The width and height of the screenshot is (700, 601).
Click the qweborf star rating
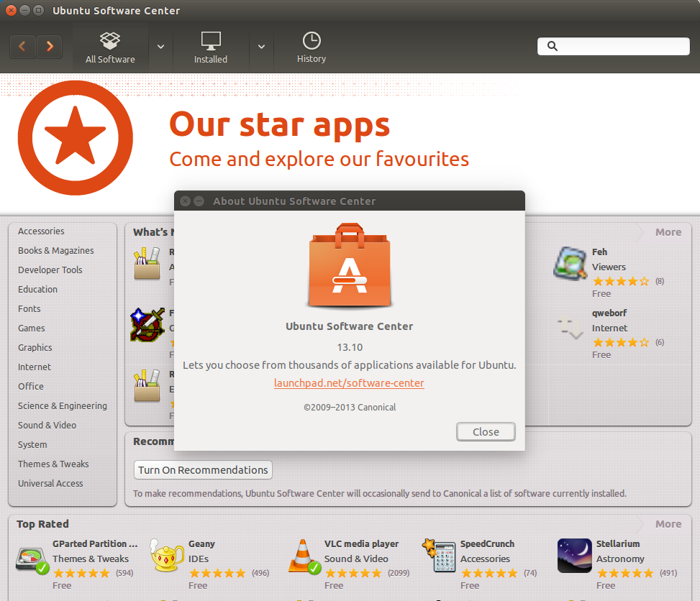click(x=621, y=343)
